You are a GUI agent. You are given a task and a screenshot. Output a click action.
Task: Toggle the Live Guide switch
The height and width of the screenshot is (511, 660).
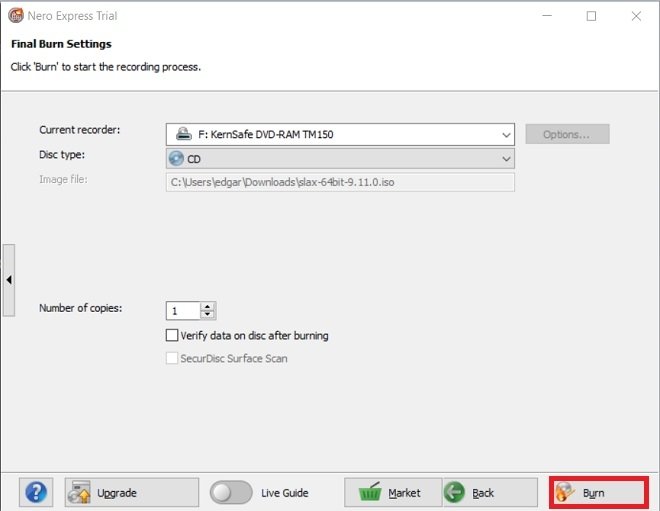tap(231, 492)
